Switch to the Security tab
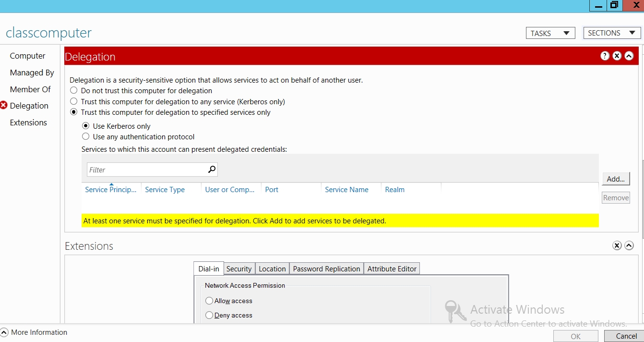644x342 pixels. (239, 269)
